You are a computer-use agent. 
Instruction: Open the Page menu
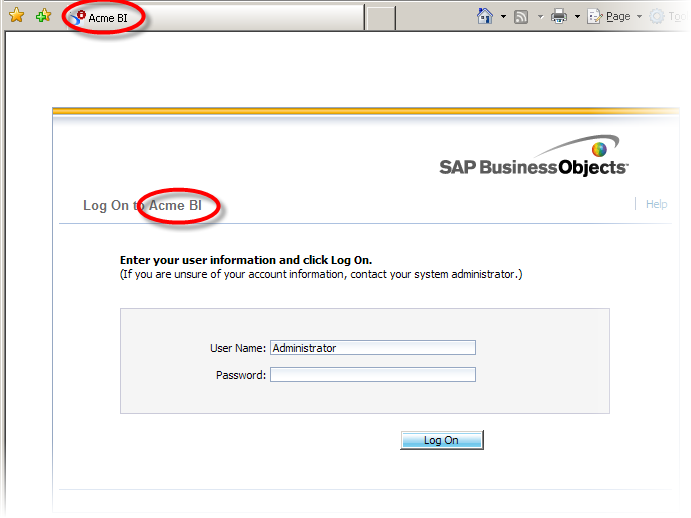click(x=614, y=16)
